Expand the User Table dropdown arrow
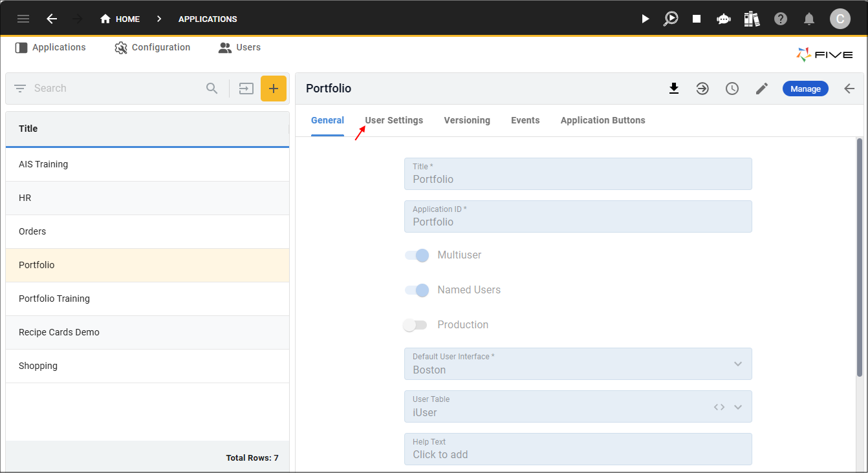 738,407
